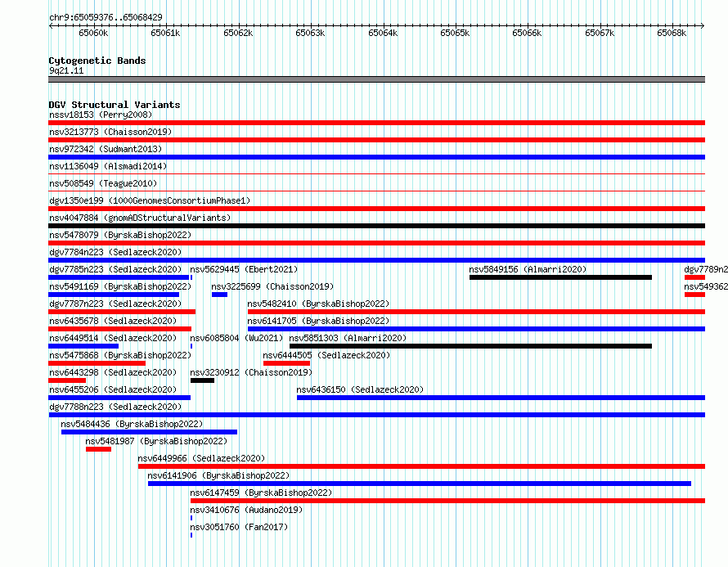Click the black bar under nsv5849156
Viewport: 728px width, 567px height.
pyautogui.click(x=560, y=277)
